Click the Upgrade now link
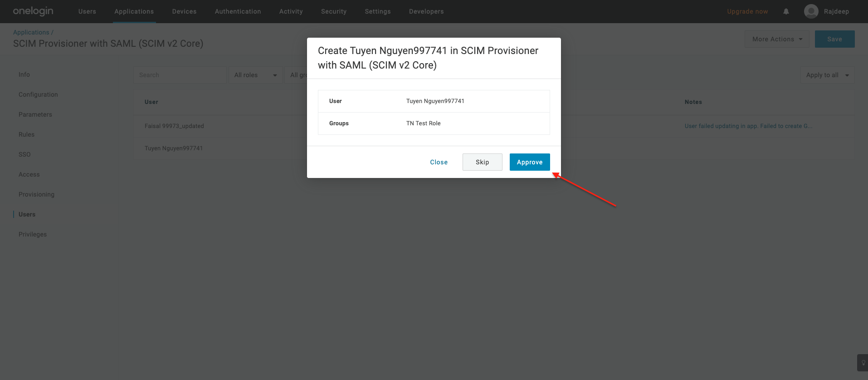 click(747, 11)
